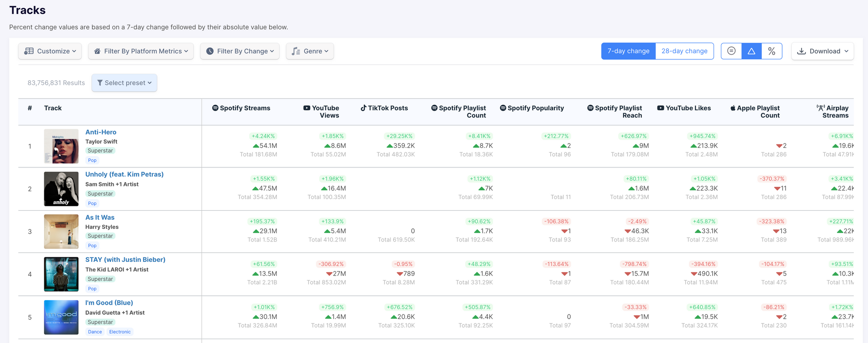Expand Filter By Platform Metrics dropdown
Image resolution: width=868 pixels, height=343 pixels.
[141, 51]
